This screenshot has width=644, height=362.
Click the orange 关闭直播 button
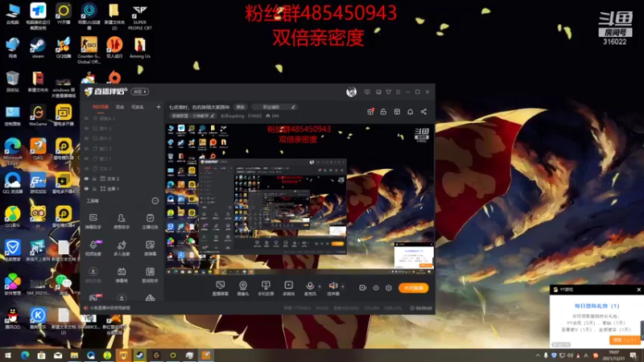[x=413, y=288]
